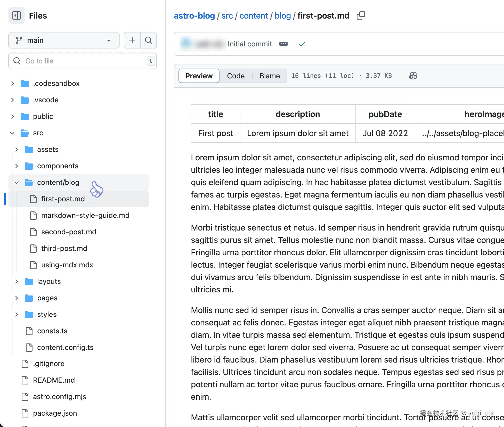Select the public folder icon
Image resolution: width=504 pixels, height=427 pixels.
point(25,117)
